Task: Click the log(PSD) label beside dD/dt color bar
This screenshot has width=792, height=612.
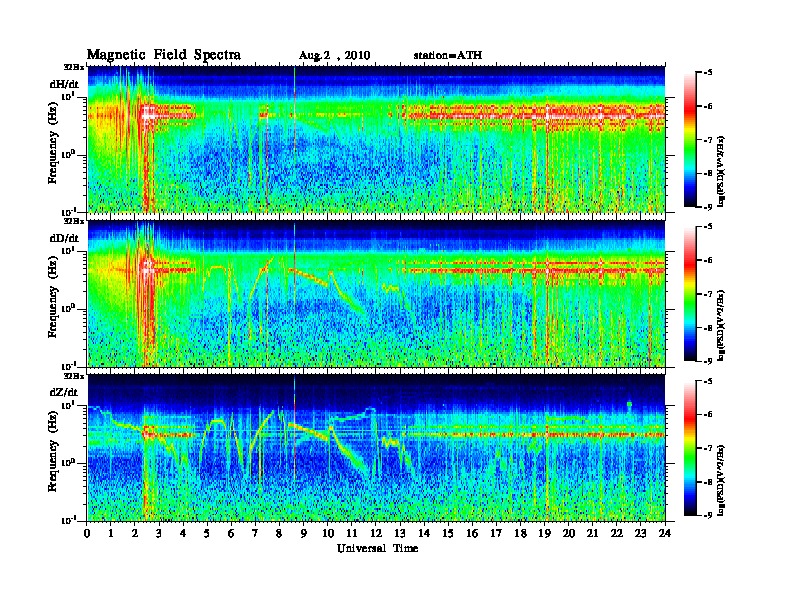Action: [x=722, y=326]
